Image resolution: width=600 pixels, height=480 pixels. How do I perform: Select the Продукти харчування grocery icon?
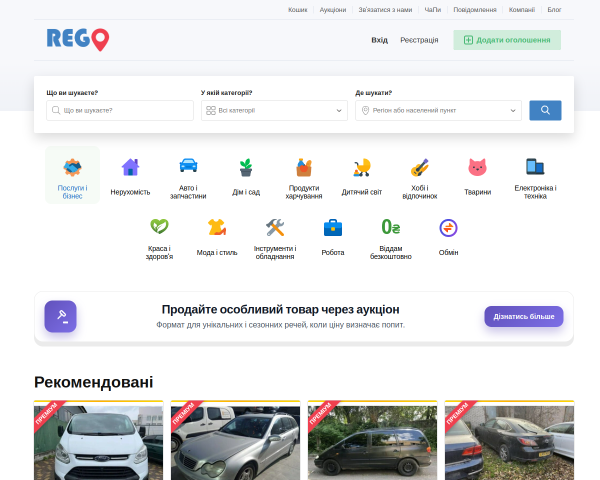click(x=304, y=167)
